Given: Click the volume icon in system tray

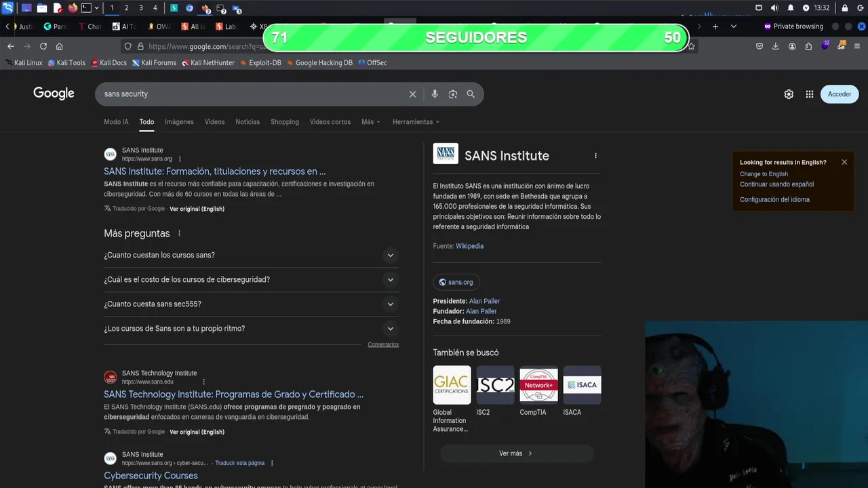Looking at the screenshot, I should (x=775, y=8).
